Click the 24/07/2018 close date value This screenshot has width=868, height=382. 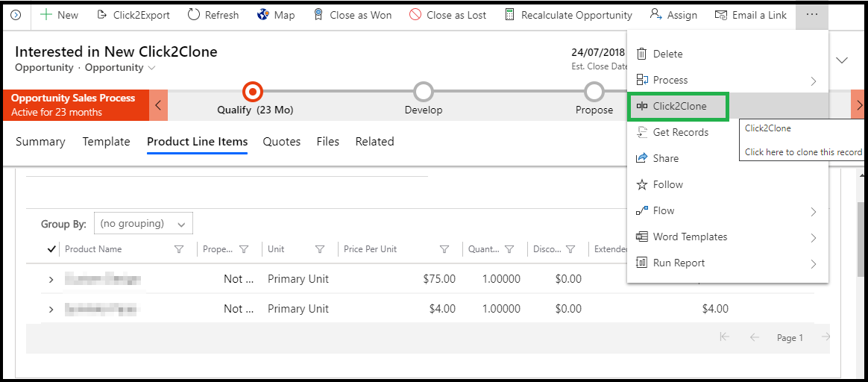tap(598, 52)
